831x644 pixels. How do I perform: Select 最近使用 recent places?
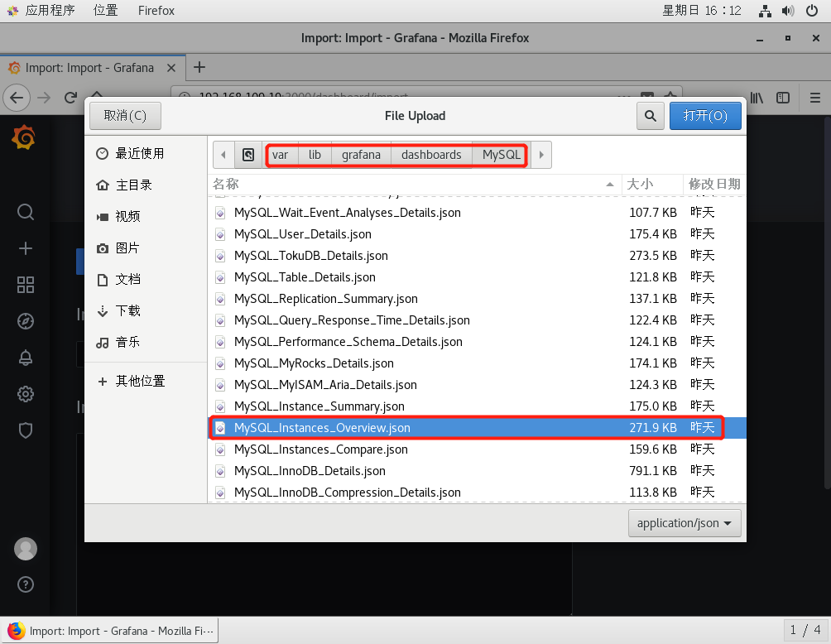coord(146,154)
